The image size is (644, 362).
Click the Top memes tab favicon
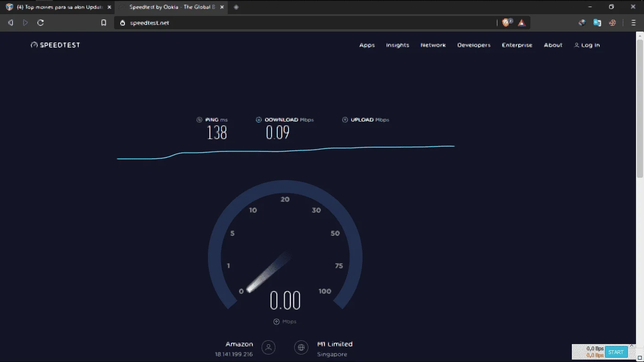pos(9,7)
